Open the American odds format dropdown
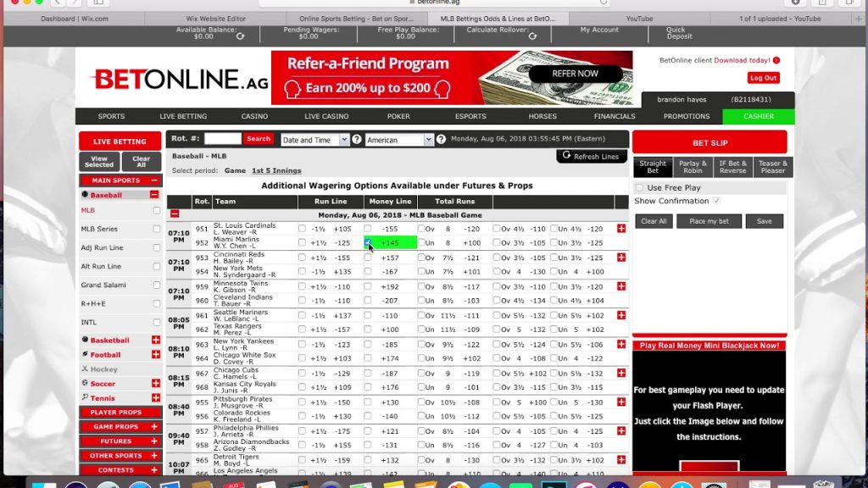Screen dimensions: 868x488 point(399,140)
